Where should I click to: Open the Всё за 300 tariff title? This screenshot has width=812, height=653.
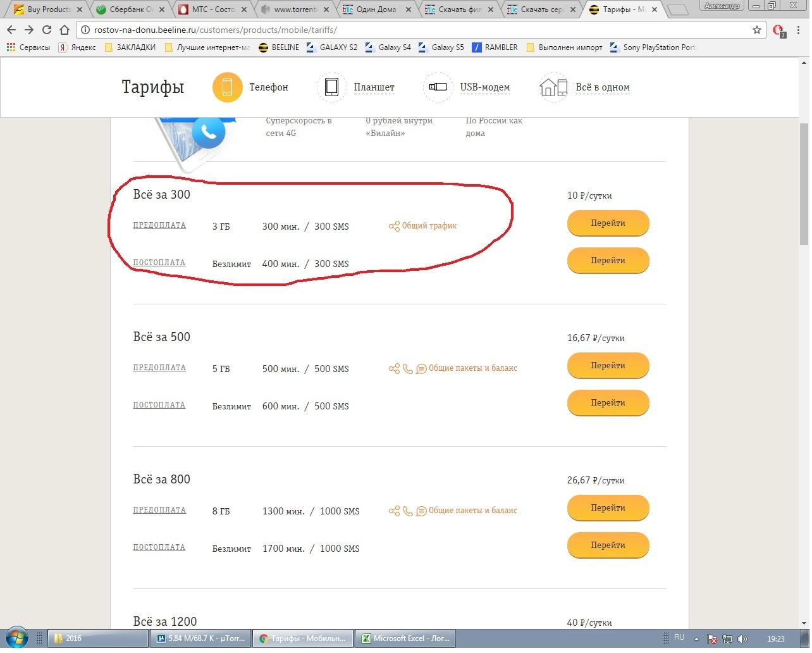coord(162,195)
